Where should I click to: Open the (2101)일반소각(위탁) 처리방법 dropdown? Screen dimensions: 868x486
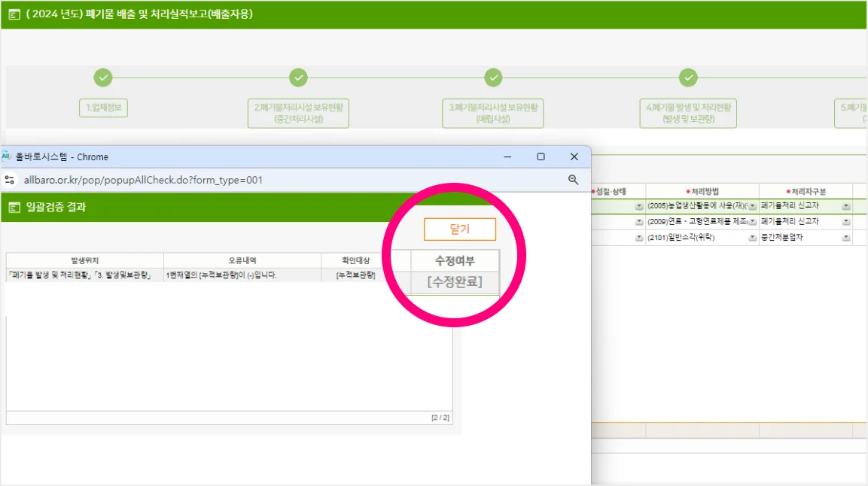[752, 238]
